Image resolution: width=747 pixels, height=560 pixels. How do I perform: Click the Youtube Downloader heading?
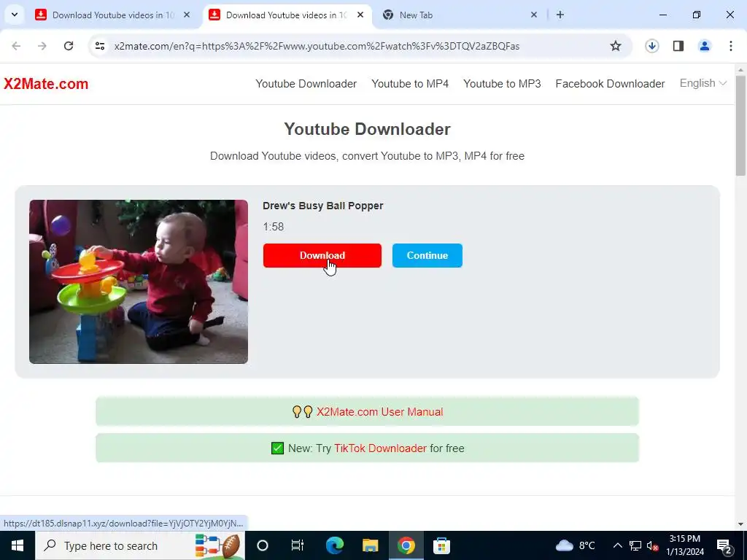tap(368, 129)
